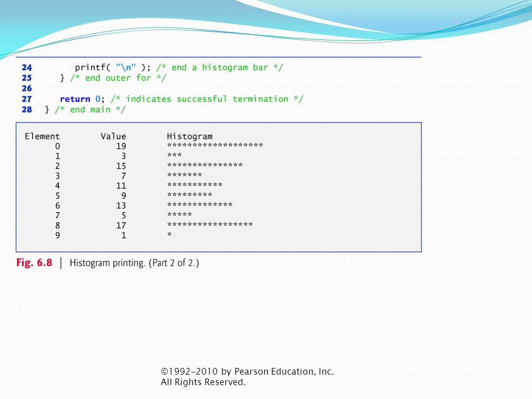Click the 'Element' column header
This screenshot has height=399, width=532.
pos(42,136)
